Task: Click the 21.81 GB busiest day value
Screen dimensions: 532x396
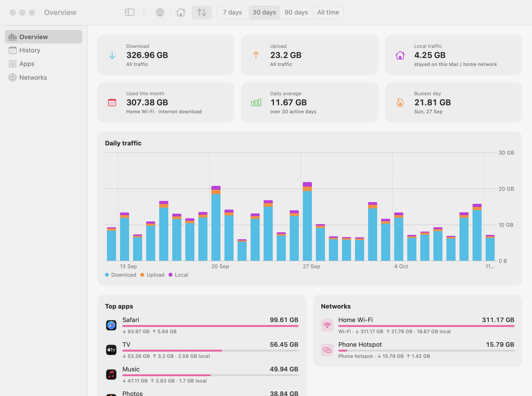Action: coord(432,103)
